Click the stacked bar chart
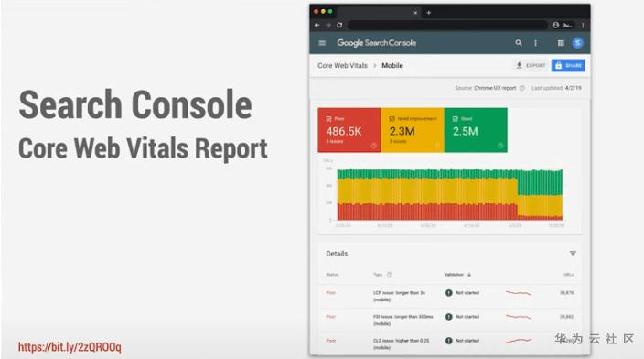This screenshot has width=644, height=359. tap(450, 194)
